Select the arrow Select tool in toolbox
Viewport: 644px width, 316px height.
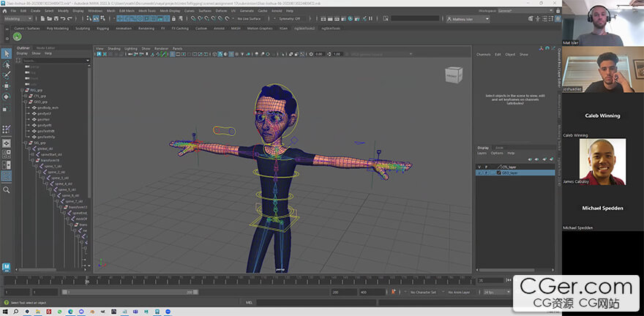(x=7, y=53)
